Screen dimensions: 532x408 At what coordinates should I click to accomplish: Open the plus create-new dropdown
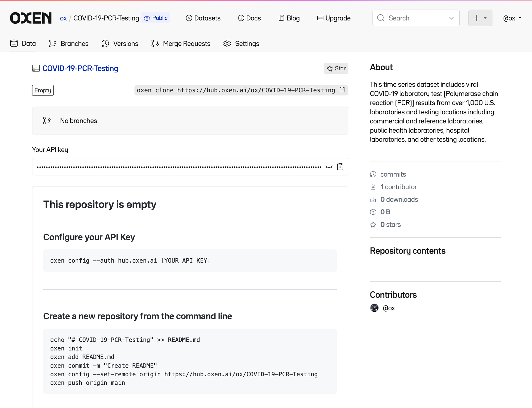480,18
